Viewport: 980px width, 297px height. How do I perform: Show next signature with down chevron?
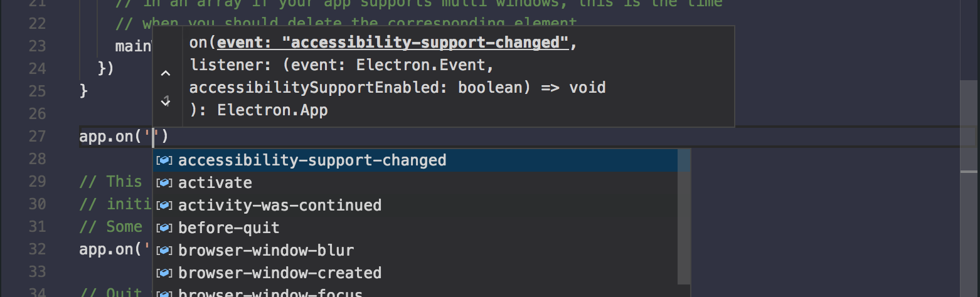coord(166,100)
